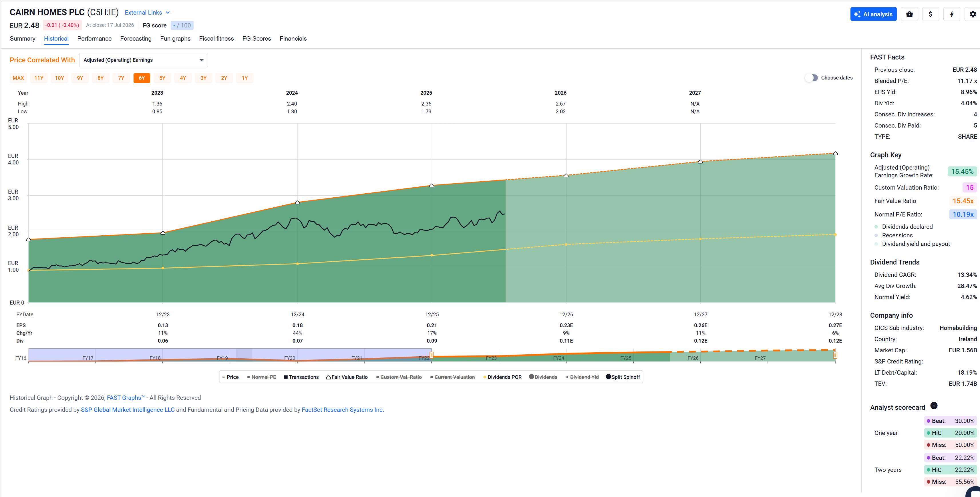Toggle the Choose dates switch
980x497 pixels.
812,77
